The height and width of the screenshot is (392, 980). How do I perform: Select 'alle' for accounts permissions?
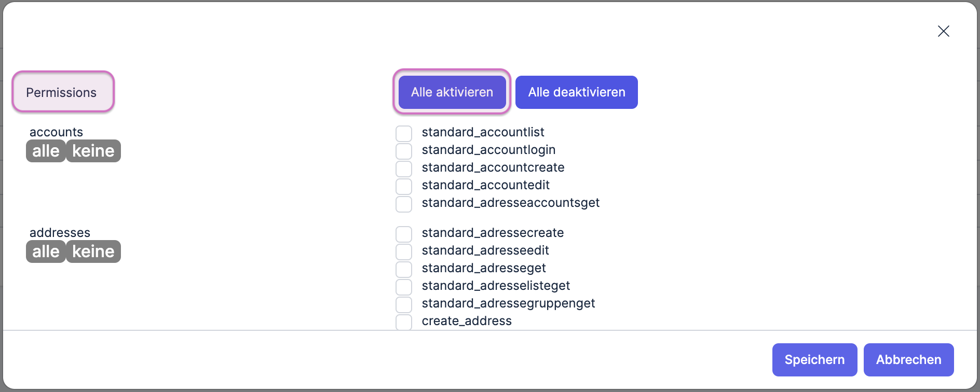[46, 151]
